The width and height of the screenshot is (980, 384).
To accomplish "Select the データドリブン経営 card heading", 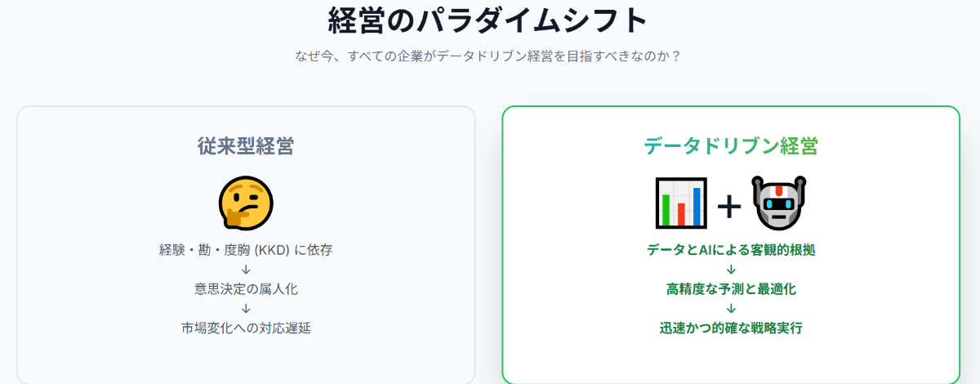I will click(731, 146).
